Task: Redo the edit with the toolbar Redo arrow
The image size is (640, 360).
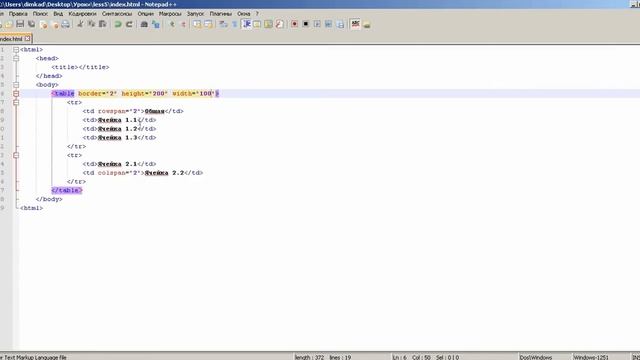Action: click(129, 24)
